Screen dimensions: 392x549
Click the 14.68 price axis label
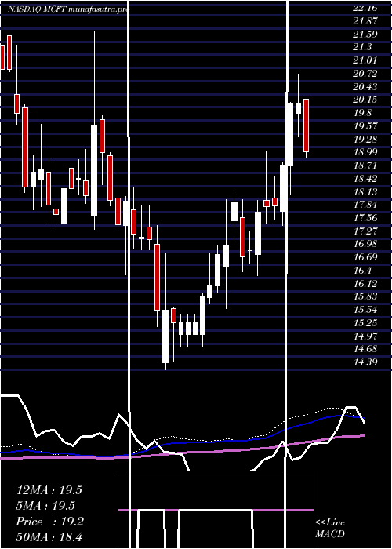(x=365, y=349)
